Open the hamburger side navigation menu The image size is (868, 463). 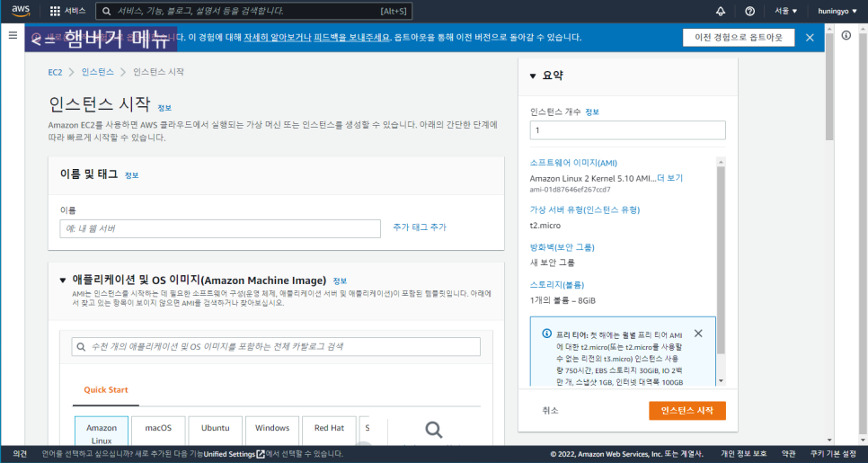pos(13,35)
